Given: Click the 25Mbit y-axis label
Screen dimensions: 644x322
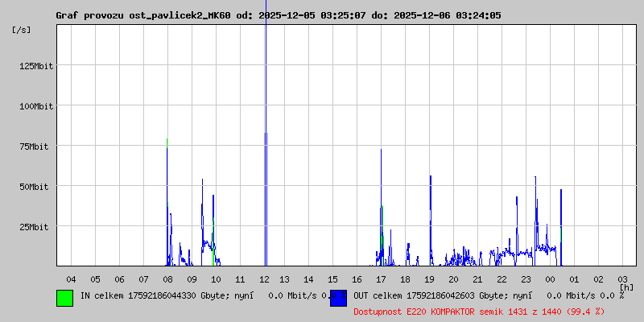Looking at the screenshot, I should coord(38,227).
